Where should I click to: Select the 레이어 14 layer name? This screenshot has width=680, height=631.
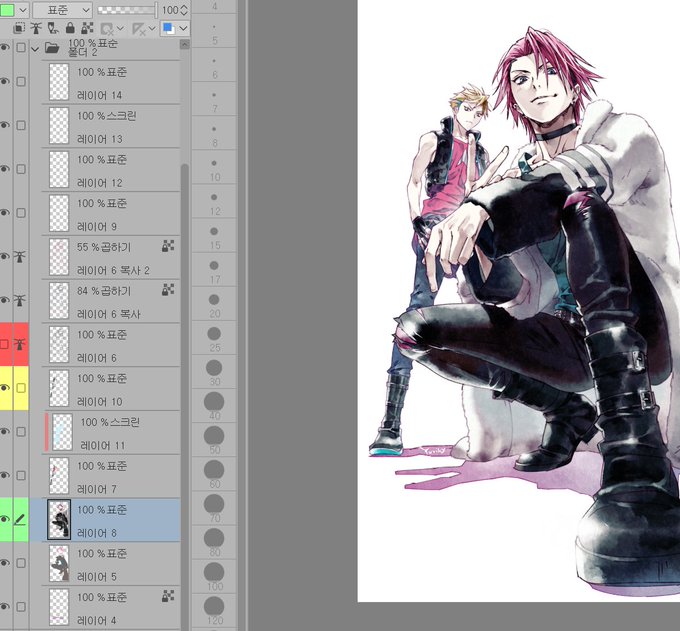[x=99, y=95]
